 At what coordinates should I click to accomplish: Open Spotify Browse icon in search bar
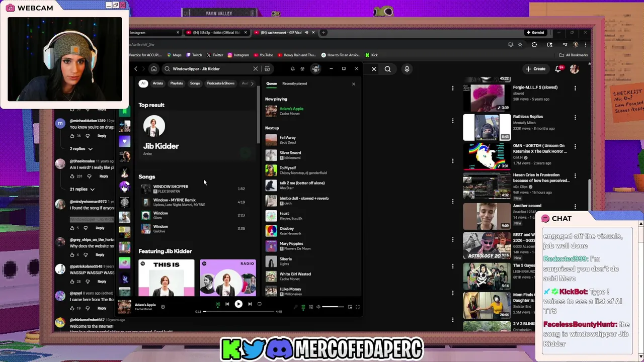[267, 69]
